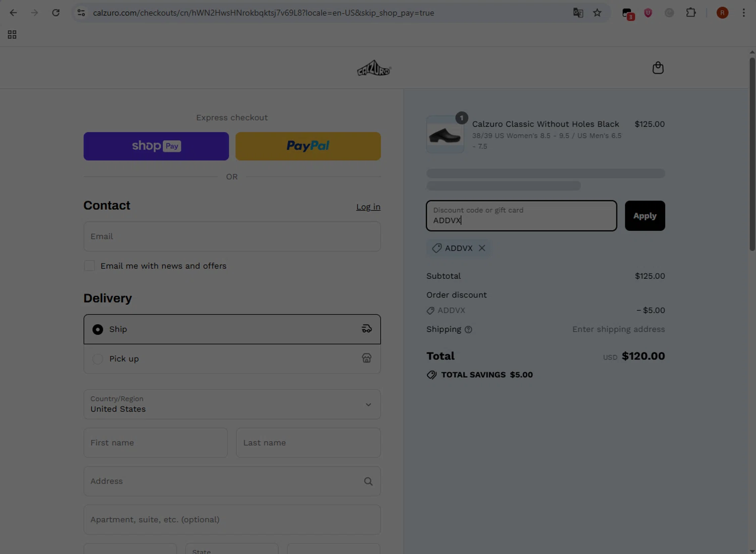
Task: Click the Subtotal $125.00 value
Action: click(x=650, y=276)
